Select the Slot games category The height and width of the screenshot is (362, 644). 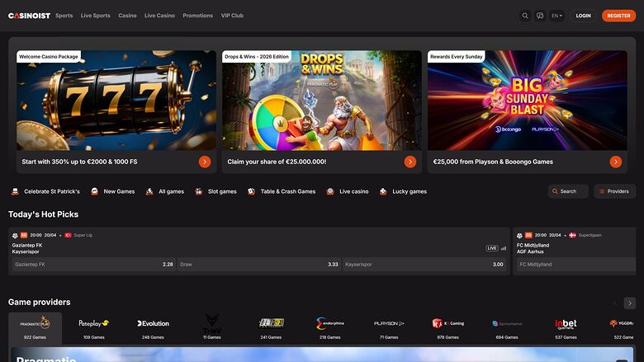[x=215, y=191]
